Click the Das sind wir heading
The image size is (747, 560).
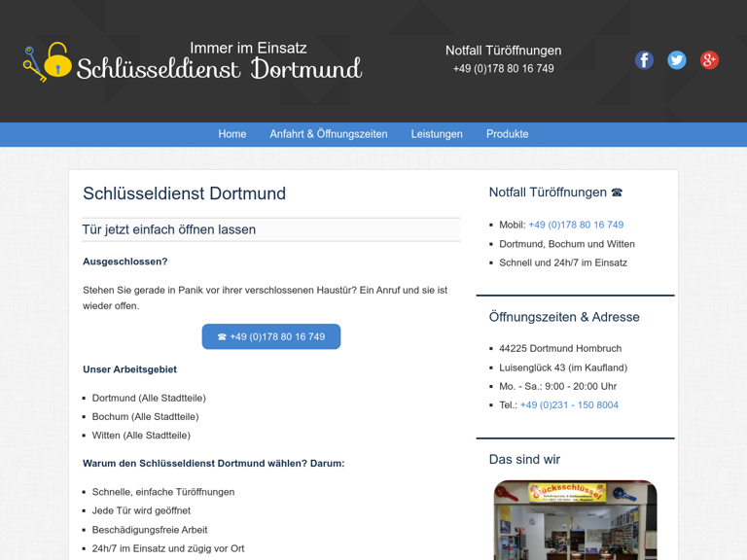pyautogui.click(x=524, y=459)
